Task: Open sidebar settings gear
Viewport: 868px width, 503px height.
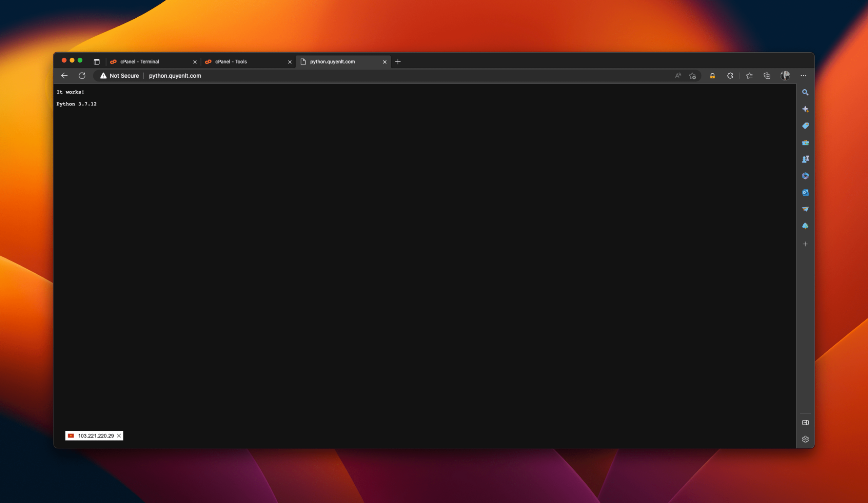Action: 805,439
